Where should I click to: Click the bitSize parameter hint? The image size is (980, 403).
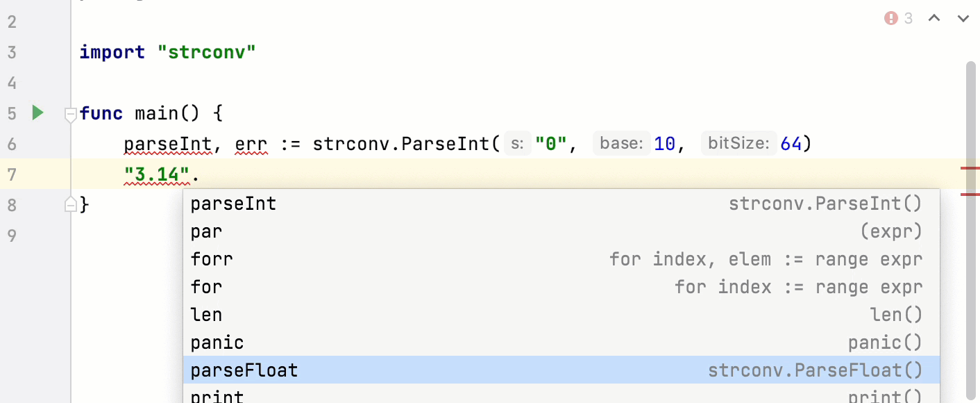pos(738,144)
